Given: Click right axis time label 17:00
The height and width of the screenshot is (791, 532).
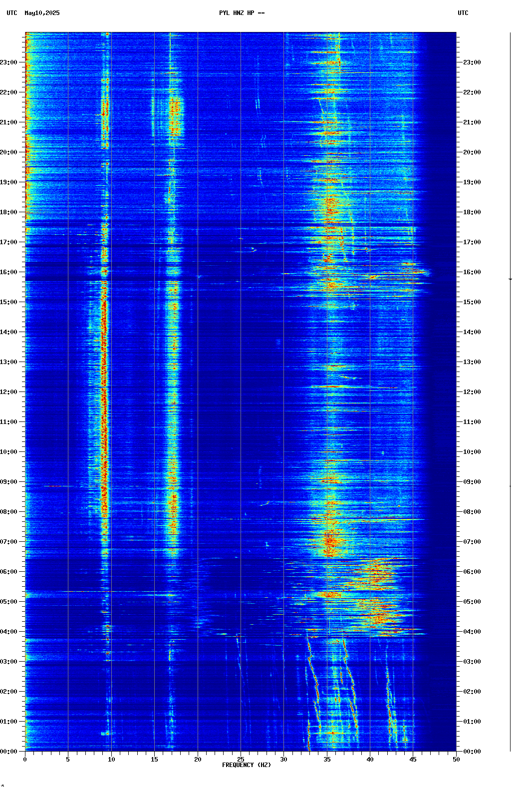Looking at the screenshot, I should (472, 242).
